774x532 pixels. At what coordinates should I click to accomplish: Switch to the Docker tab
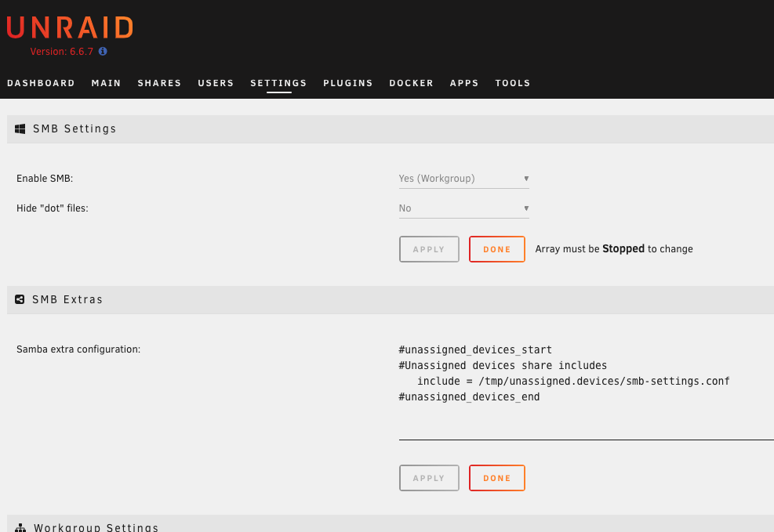411,83
